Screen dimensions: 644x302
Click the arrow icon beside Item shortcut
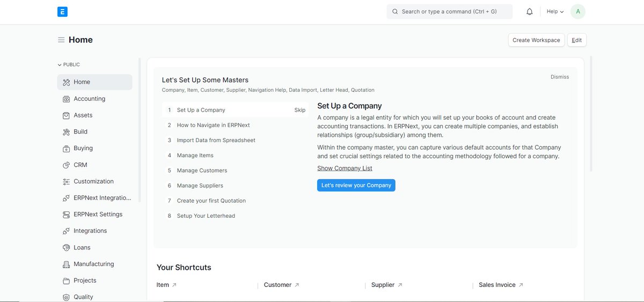click(174, 285)
